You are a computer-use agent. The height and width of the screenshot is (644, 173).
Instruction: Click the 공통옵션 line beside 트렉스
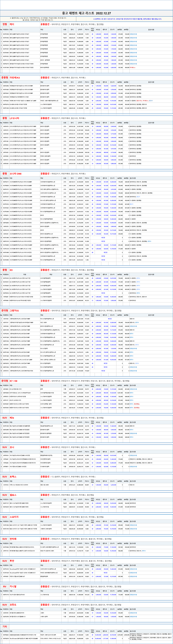[x=68, y=477]
